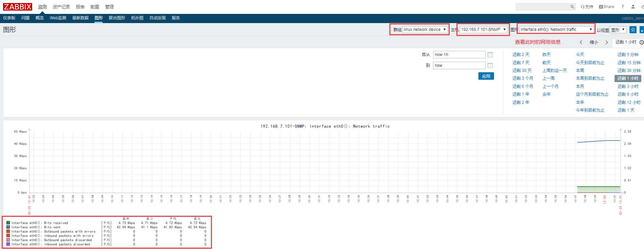
Task: Click the search magnifier icon
Action: pyautogui.click(x=572, y=7)
